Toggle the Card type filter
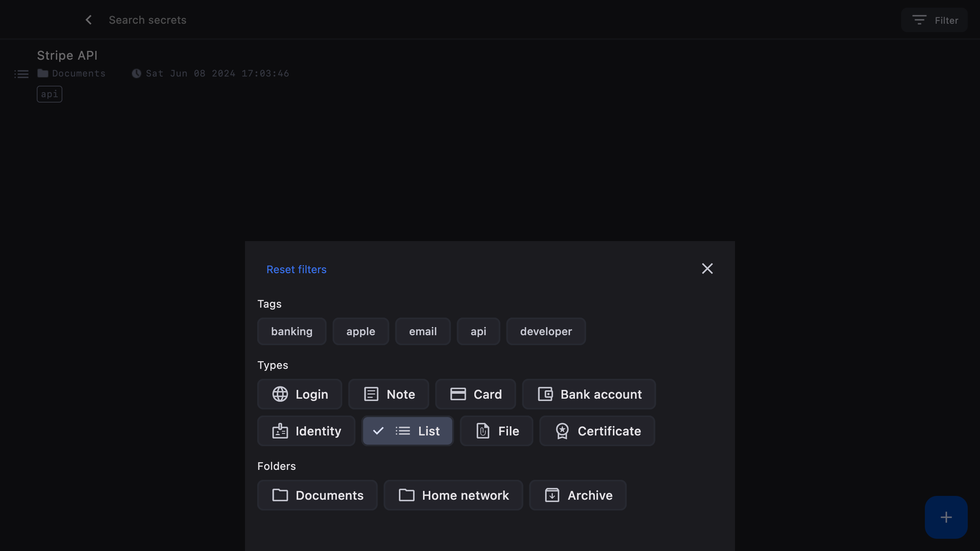 point(475,394)
